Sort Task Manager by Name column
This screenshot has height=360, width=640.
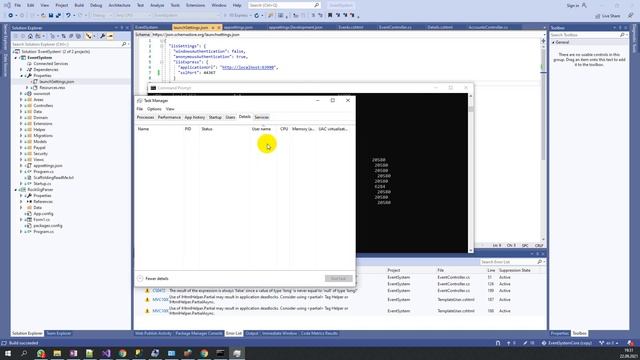(x=143, y=129)
